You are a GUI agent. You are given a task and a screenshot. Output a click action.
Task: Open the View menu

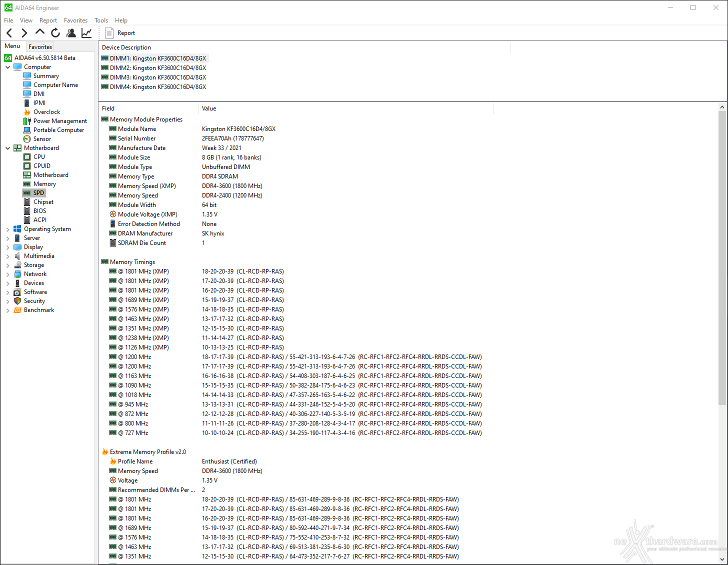pyautogui.click(x=26, y=20)
